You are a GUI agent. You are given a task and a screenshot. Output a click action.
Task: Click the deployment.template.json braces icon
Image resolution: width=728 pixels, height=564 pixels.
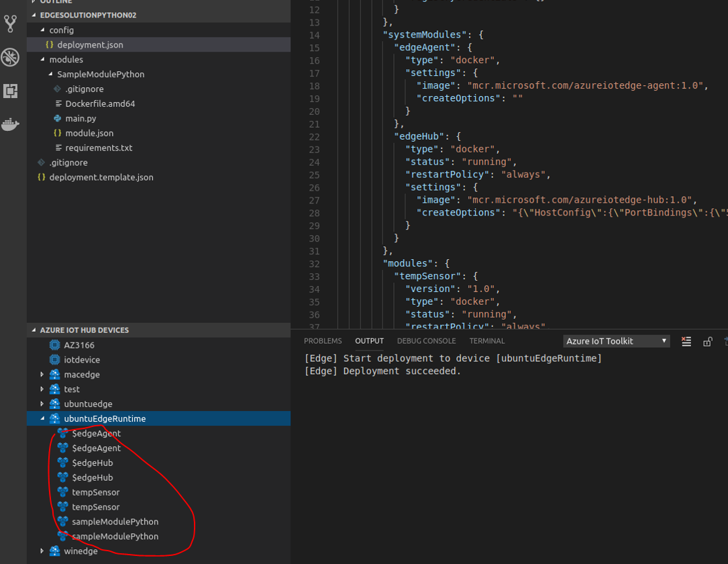42,177
